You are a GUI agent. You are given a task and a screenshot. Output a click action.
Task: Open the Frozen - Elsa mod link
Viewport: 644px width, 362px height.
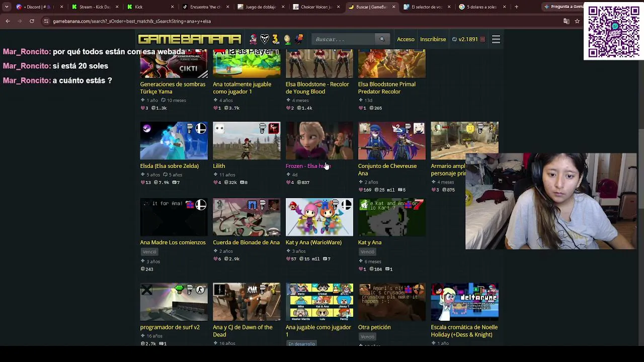(308, 166)
